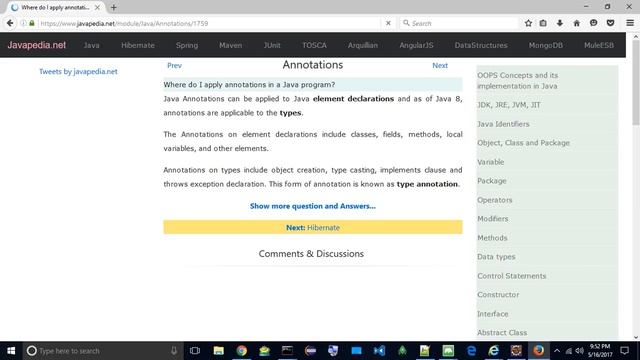Open the 'Control Statements' sidebar topic

coord(511,276)
